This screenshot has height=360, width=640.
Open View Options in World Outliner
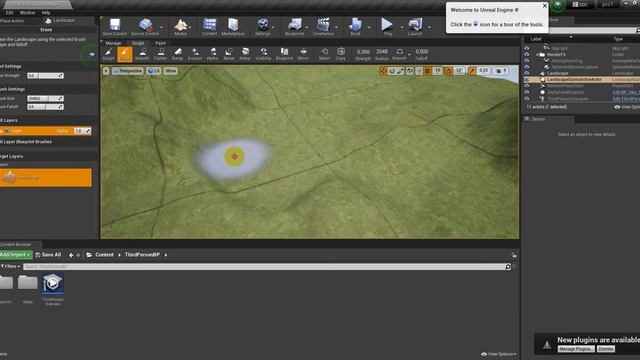(x=627, y=107)
